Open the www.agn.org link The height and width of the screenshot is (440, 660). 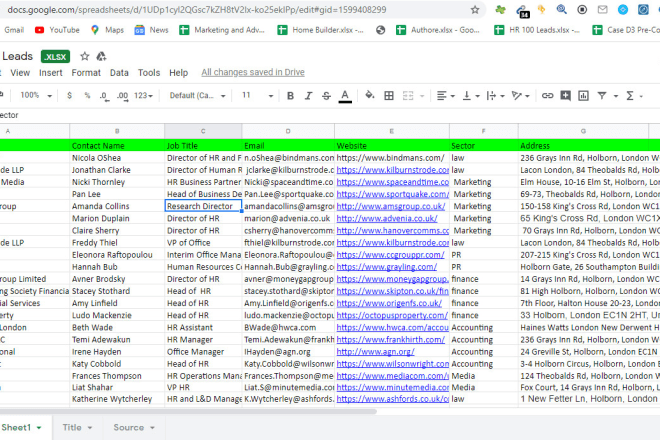[x=375, y=352]
